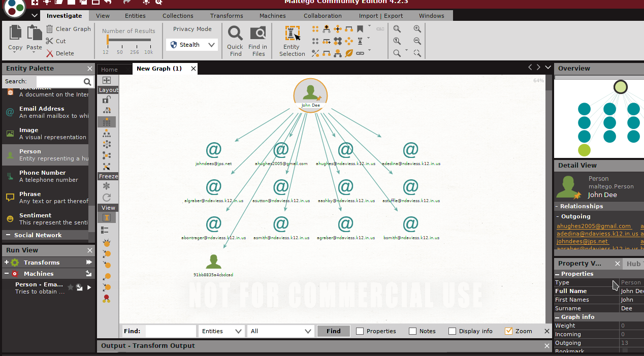
Task: Open the Collections ribbon tab
Action: pyautogui.click(x=178, y=16)
